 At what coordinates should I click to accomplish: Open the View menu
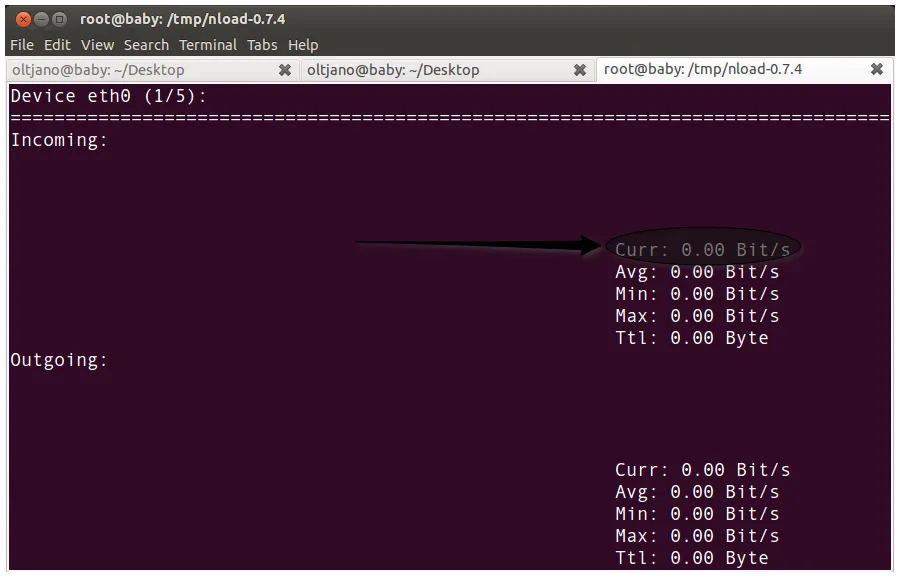click(x=96, y=44)
